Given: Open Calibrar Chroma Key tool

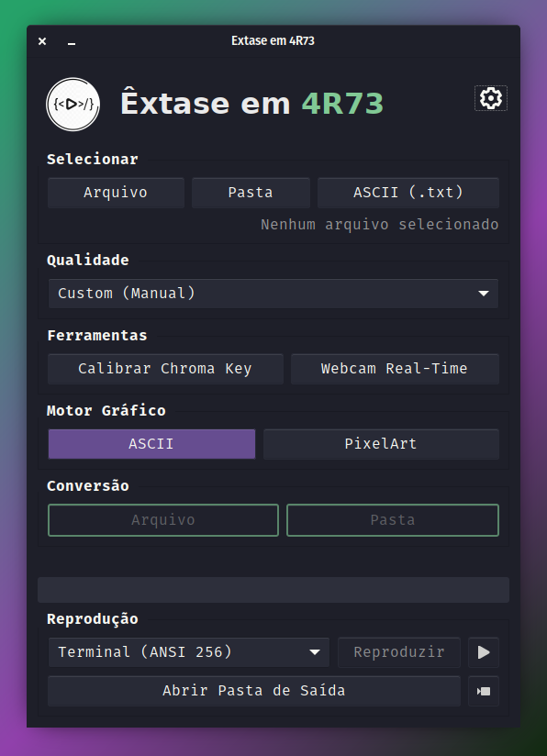Looking at the screenshot, I should click(165, 369).
